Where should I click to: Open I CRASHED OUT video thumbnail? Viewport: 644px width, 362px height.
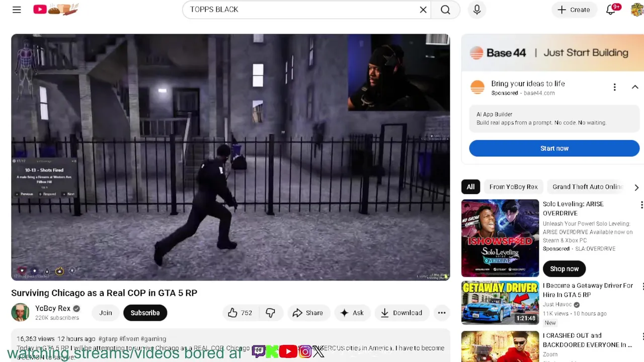click(500, 346)
